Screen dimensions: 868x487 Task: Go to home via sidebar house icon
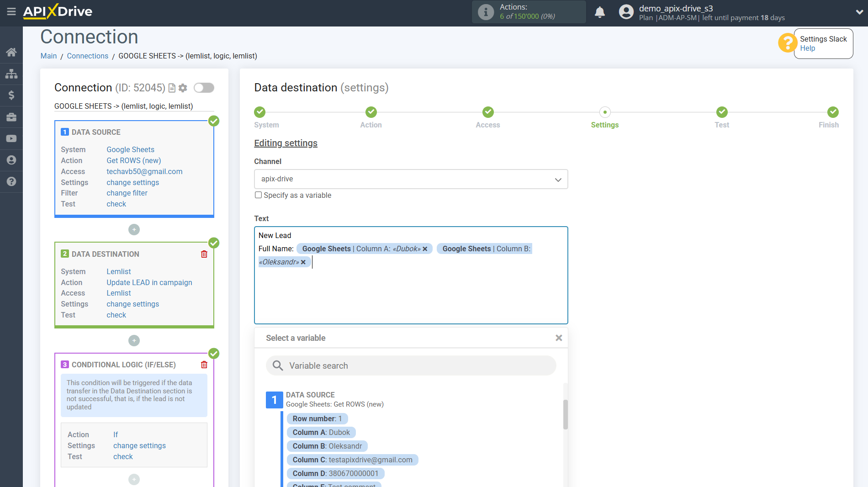click(11, 52)
